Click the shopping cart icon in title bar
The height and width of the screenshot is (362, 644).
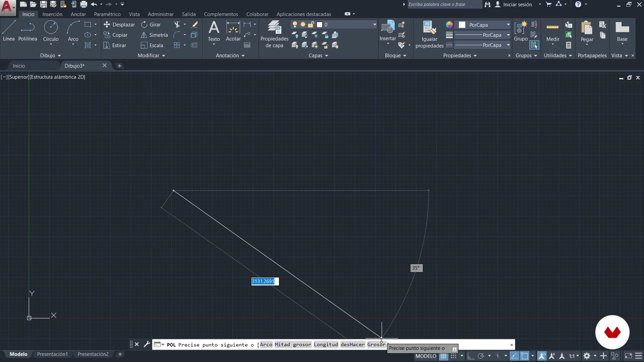click(x=549, y=4)
